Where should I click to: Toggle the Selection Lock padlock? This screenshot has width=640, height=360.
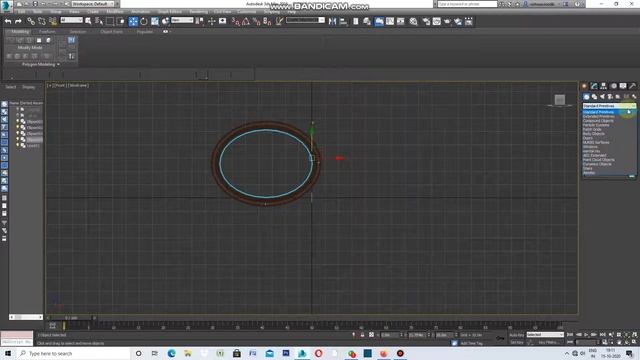click(x=362, y=335)
